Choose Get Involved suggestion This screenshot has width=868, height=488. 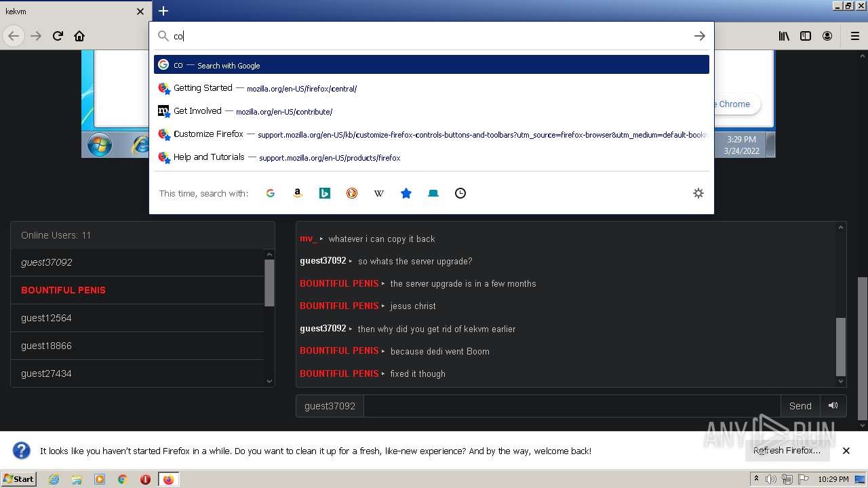point(431,111)
